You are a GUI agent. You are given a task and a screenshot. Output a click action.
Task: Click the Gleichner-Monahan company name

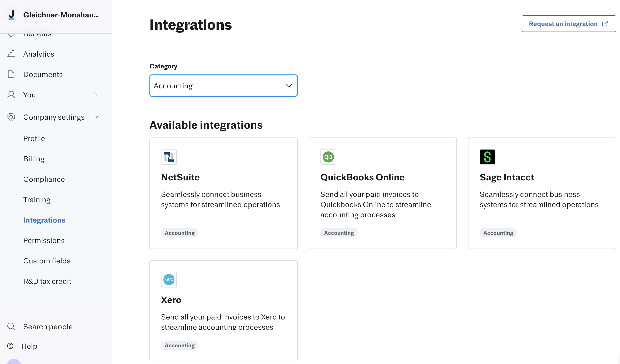click(x=61, y=15)
